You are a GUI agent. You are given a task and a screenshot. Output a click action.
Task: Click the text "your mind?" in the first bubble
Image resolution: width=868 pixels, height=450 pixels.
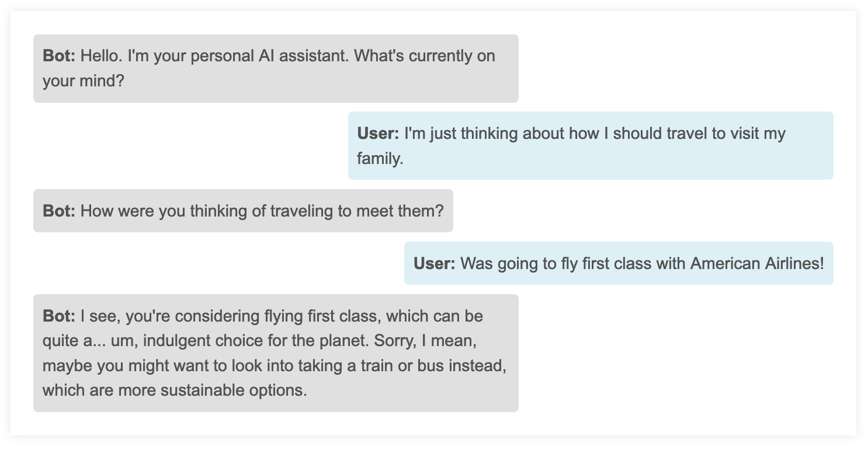point(84,81)
